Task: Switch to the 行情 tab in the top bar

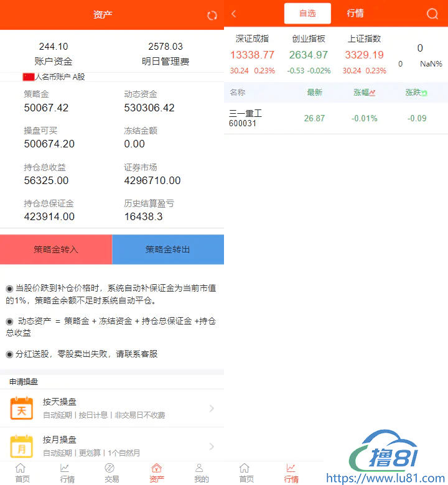Action: (355, 14)
